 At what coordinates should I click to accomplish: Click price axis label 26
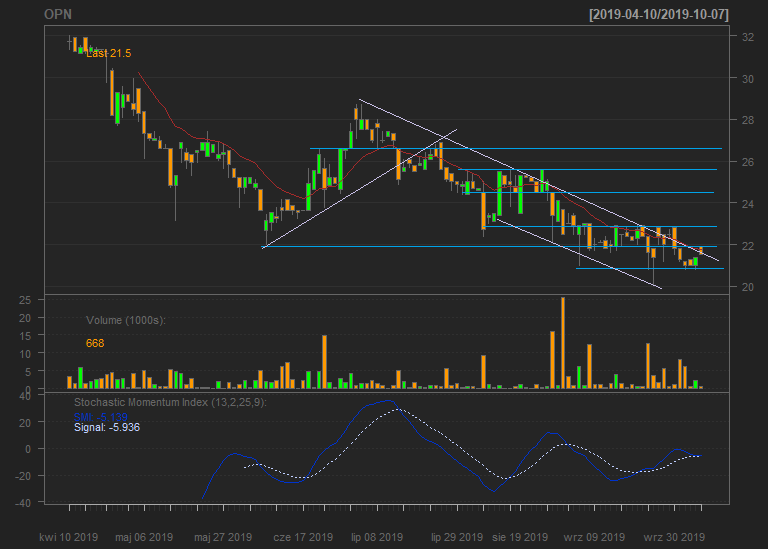747,162
